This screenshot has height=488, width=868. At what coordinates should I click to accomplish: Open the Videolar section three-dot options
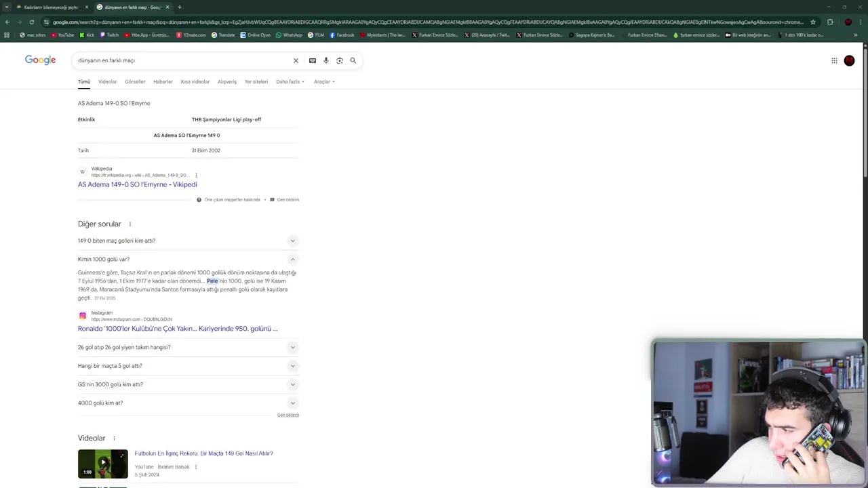coord(114,439)
